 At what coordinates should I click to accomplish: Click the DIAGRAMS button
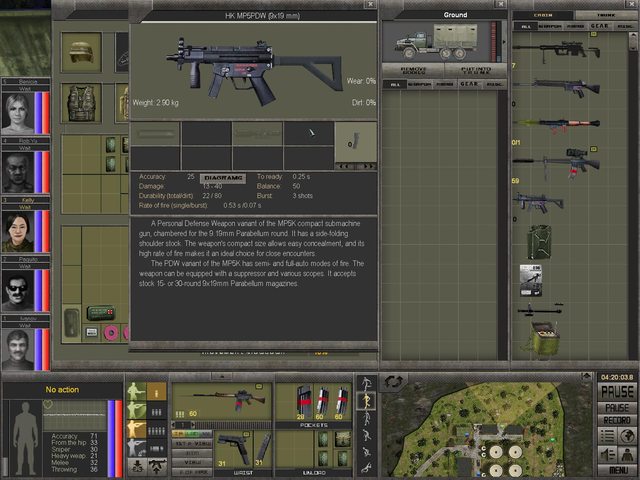point(223,178)
